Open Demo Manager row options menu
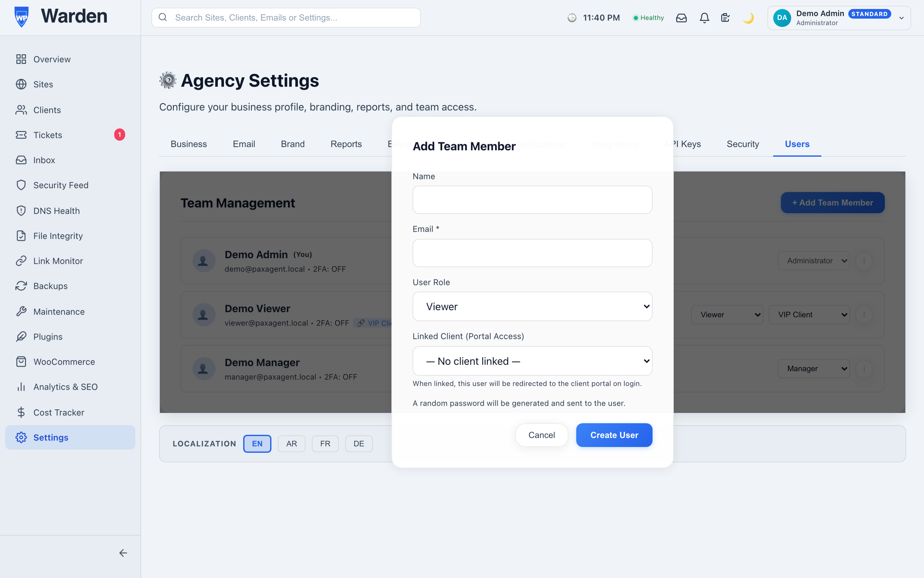 (x=864, y=369)
